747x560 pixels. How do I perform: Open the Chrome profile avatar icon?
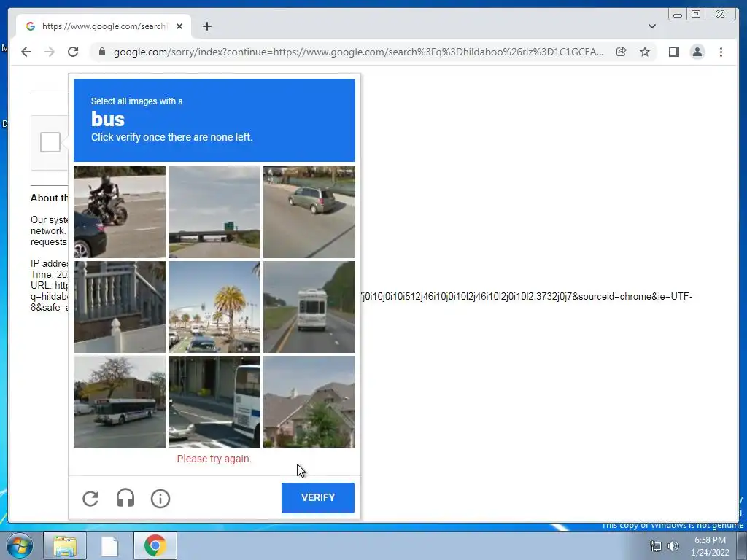[x=697, y=52]
